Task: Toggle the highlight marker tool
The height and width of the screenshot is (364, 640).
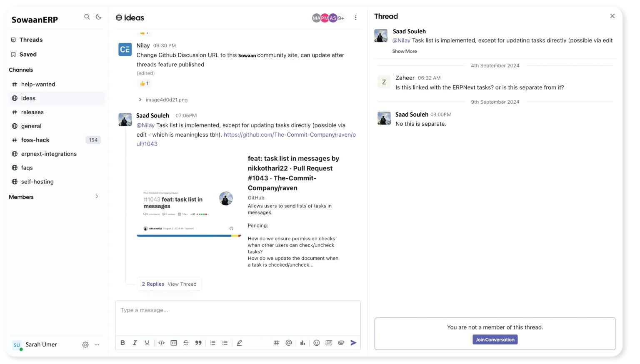Action: [239, 343]
